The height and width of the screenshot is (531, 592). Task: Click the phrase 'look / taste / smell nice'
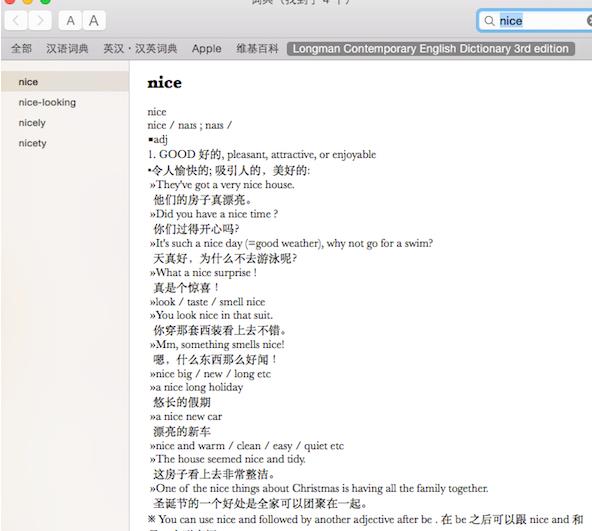point(208,302)
